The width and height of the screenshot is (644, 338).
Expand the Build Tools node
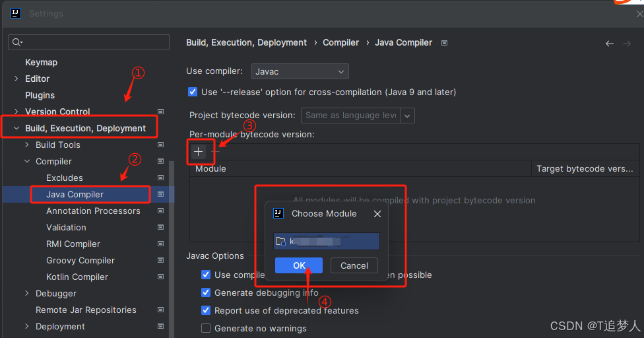tap(27, 145)
